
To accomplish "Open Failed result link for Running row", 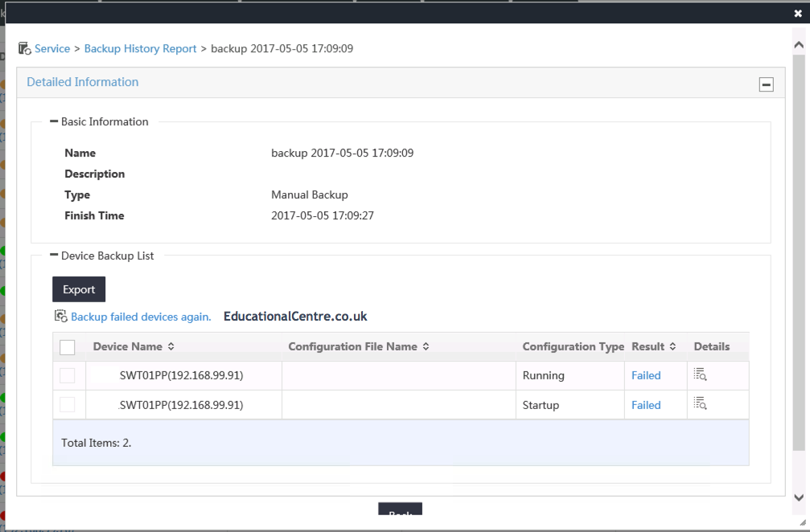I will click(646, 375).
